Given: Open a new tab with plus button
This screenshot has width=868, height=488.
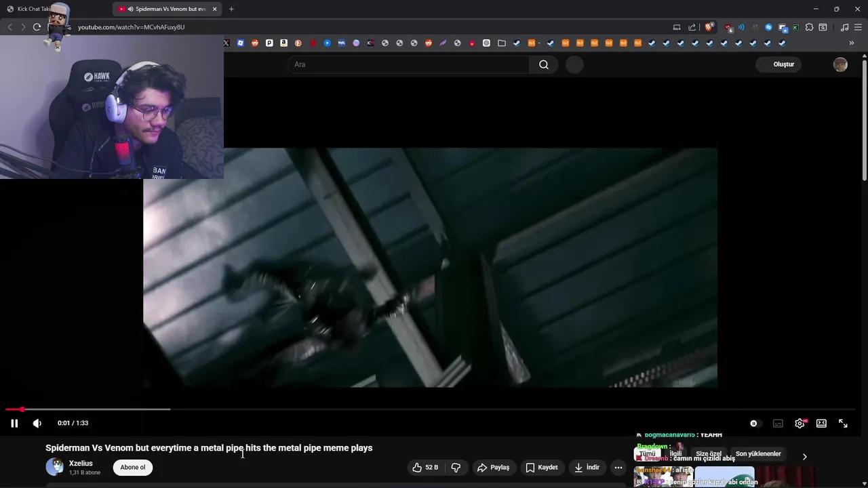Looking at the screenshot, I should click(x=231, y=9).
